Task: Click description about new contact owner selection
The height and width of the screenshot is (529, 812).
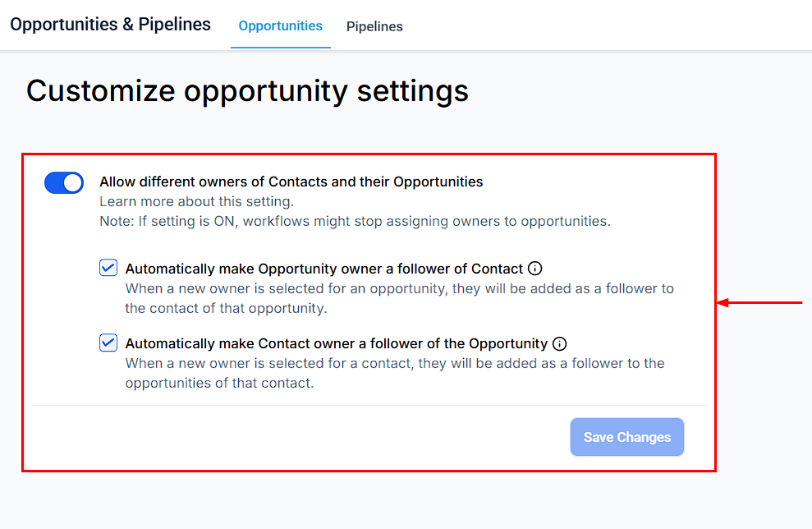Action: pyautogui.click(x=394, y=373)
